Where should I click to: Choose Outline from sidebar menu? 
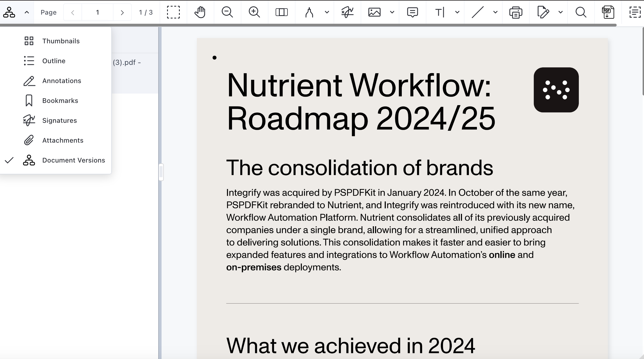click(56, 61)
